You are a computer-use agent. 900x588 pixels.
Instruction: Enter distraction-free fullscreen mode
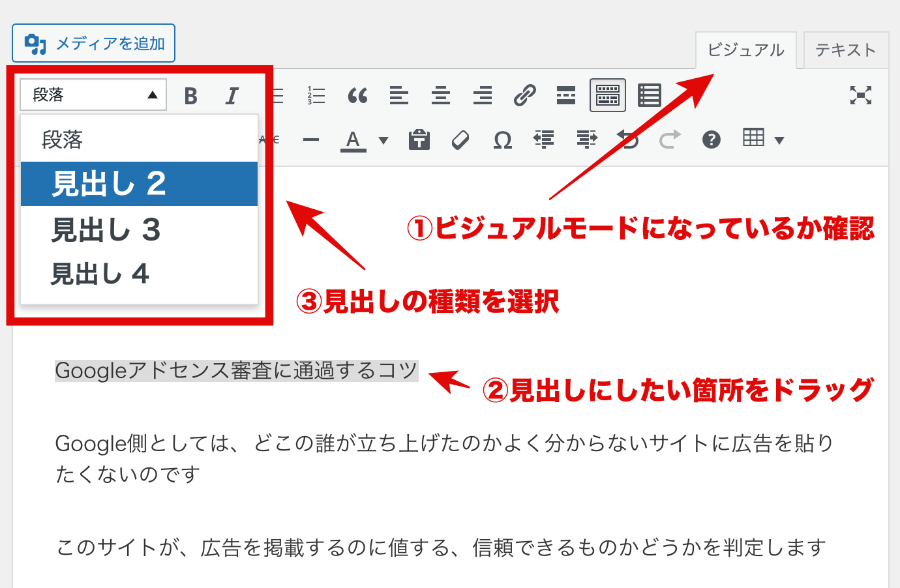(x=861, y=96)
